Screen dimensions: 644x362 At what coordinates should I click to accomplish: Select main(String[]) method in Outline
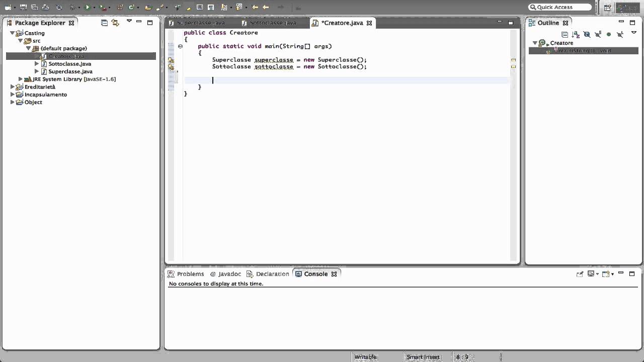[584, 51]
